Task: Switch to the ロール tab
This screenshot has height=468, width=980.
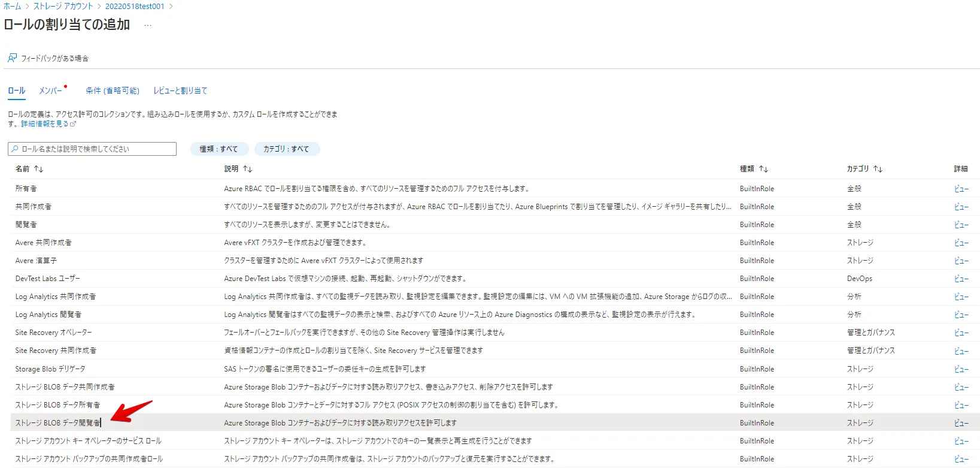Action: pos(17,91)
